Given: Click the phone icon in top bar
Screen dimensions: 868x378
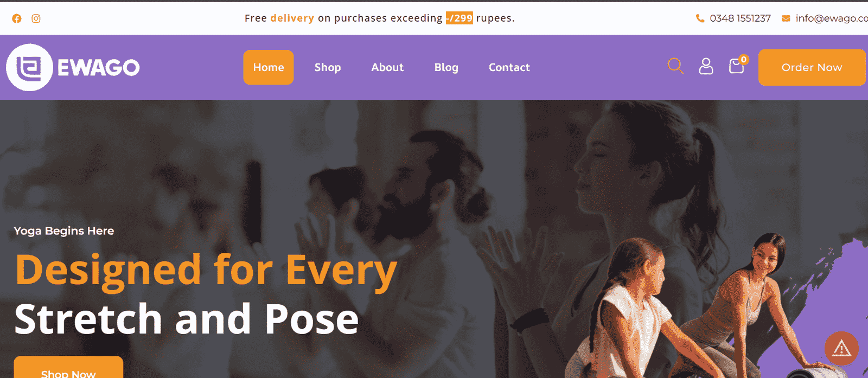Looking at the screenshot, I should click(700, 18).
